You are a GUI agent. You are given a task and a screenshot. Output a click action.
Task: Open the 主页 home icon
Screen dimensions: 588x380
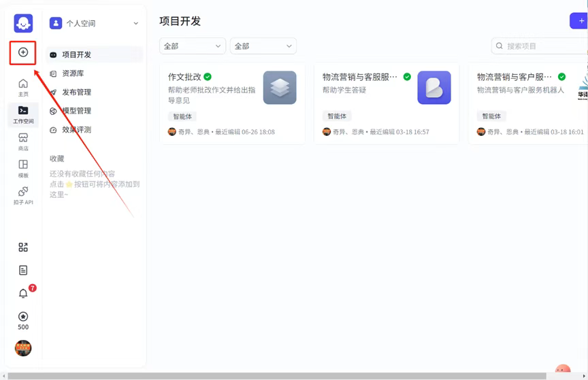point(23,87)
